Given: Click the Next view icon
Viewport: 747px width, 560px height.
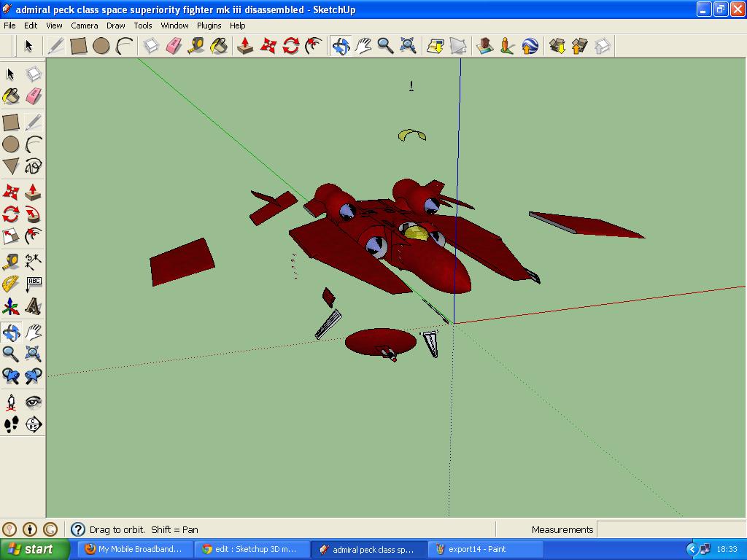Looking at the screenshot, I should pyautogui.click(x=34, y=376).
